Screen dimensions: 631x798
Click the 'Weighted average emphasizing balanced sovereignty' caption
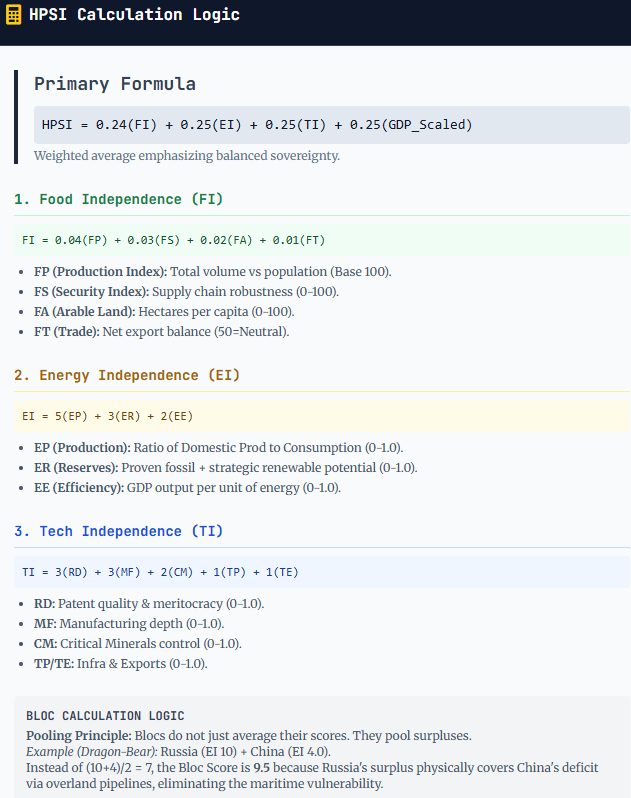click(x=186, y=156)
